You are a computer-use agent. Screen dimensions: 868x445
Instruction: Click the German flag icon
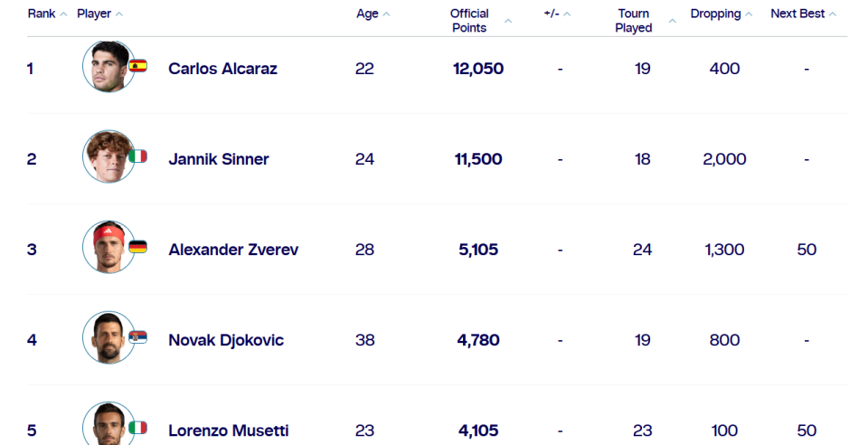pyautogui.click(x=138, y=247)
